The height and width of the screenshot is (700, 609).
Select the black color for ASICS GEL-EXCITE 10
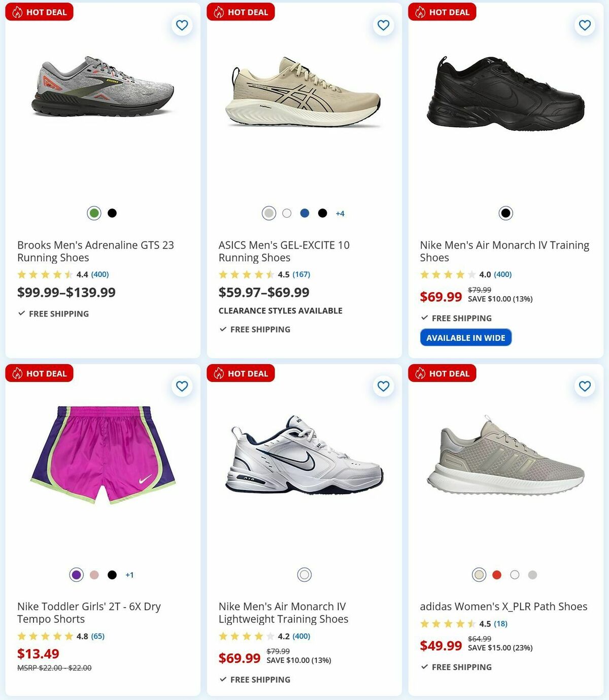pos(322,213)
